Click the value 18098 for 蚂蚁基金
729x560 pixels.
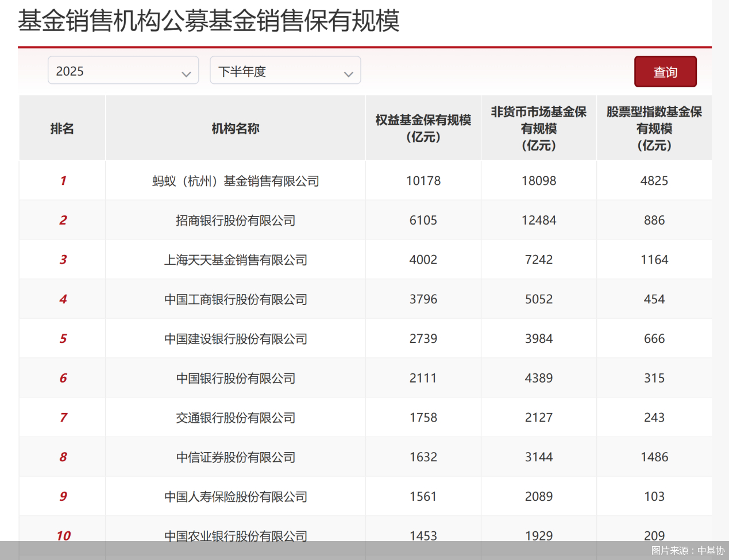pos(538,180)
